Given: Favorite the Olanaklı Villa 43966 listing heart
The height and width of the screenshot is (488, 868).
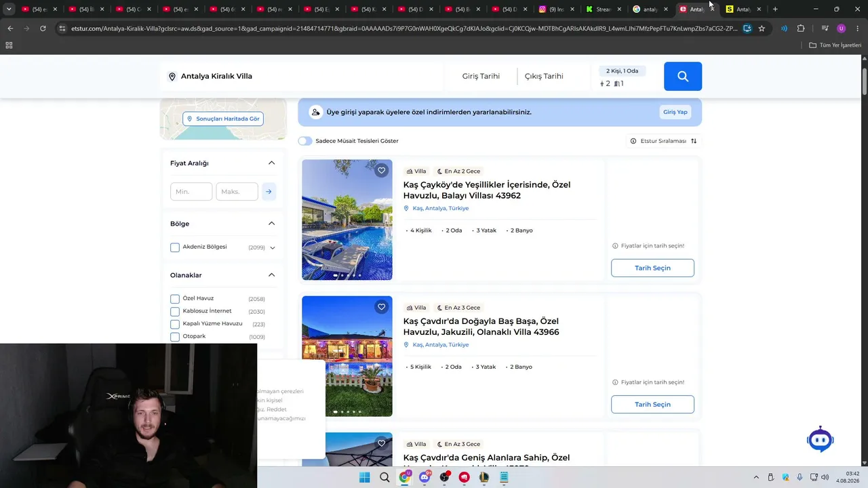Looking at the screenshot, I should 382,307.
